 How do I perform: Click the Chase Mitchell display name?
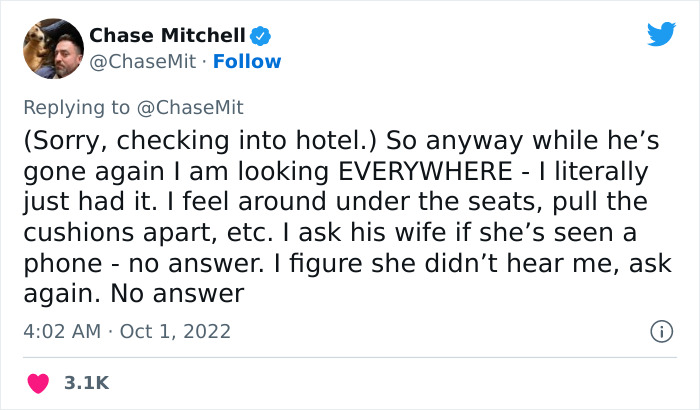(x=167, y=36)
